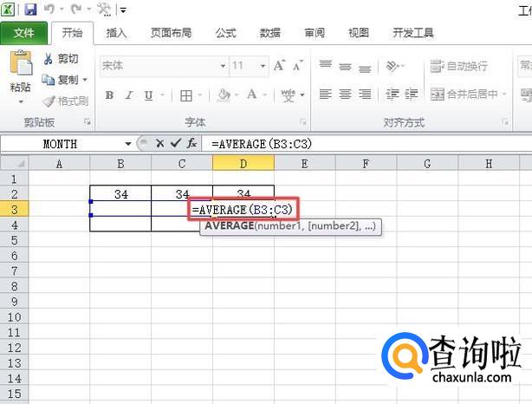
Task: Switch to the 开发工具 tab
Action: [413, 33]
